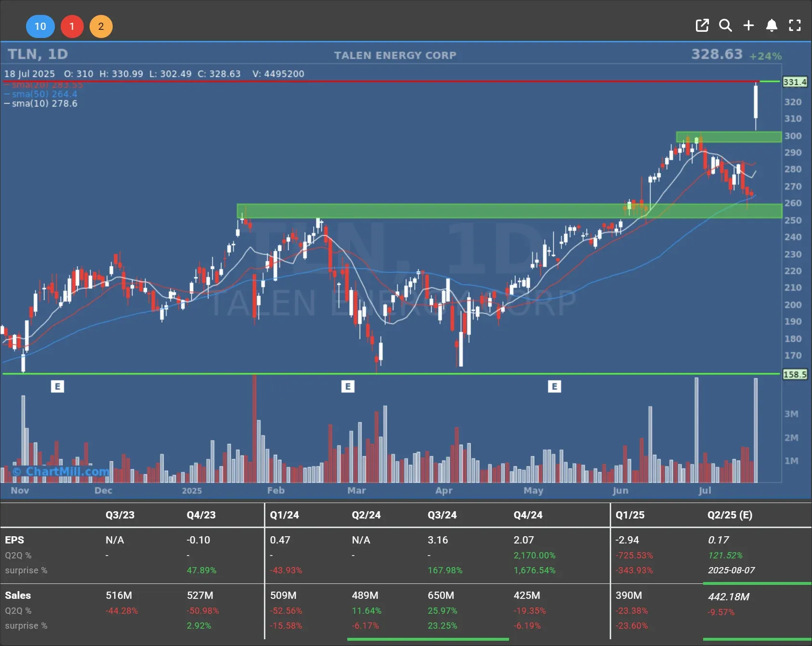Click the 1,676.54% surprise value
This screenshot has height=646, width=812.
click(535, 570)
